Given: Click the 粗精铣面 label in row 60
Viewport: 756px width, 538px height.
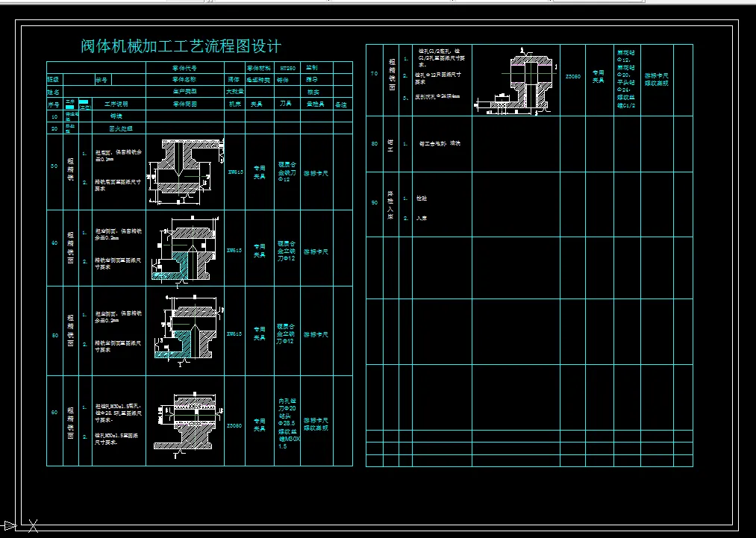Looking at the screenshot, I should (71, 423).
